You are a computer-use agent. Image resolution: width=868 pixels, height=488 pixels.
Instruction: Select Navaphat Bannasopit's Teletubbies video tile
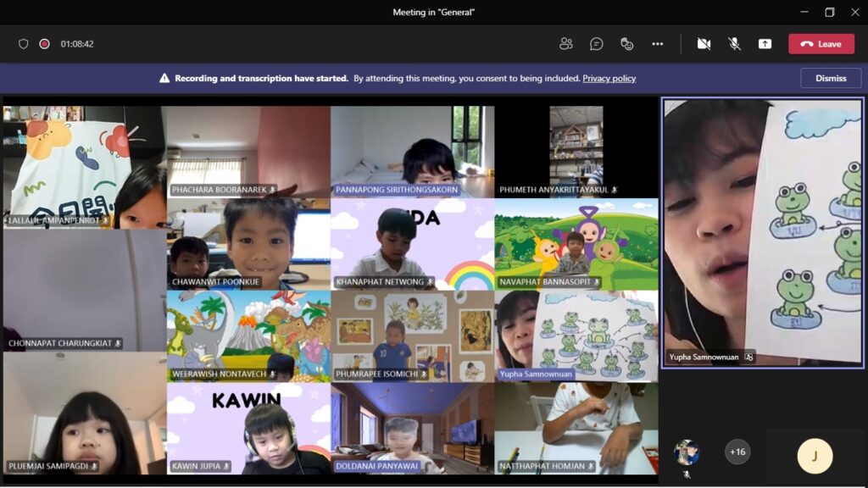tap(576, 244)
